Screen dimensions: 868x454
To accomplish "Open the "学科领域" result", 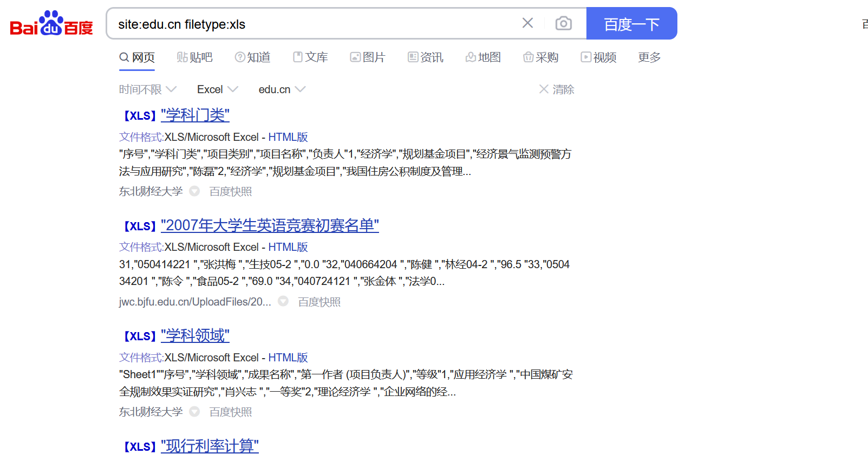I will pyautogui.click(x=195, y=336).
